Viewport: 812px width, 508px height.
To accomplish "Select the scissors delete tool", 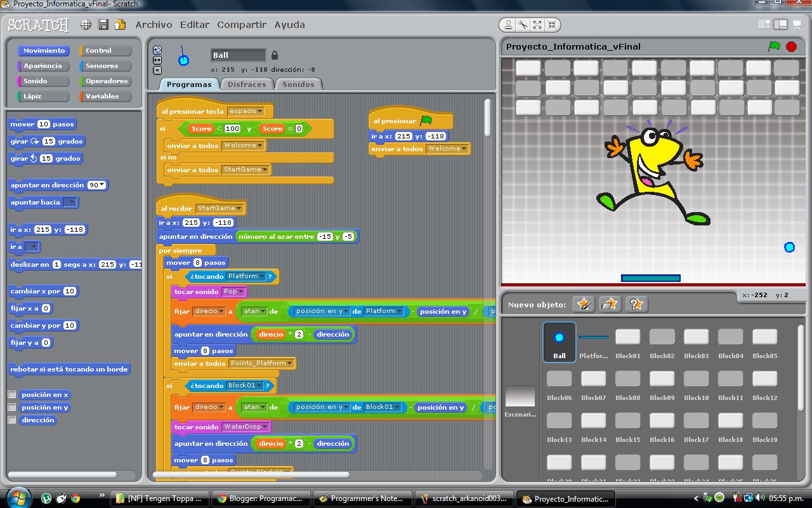I will (522, 25).
